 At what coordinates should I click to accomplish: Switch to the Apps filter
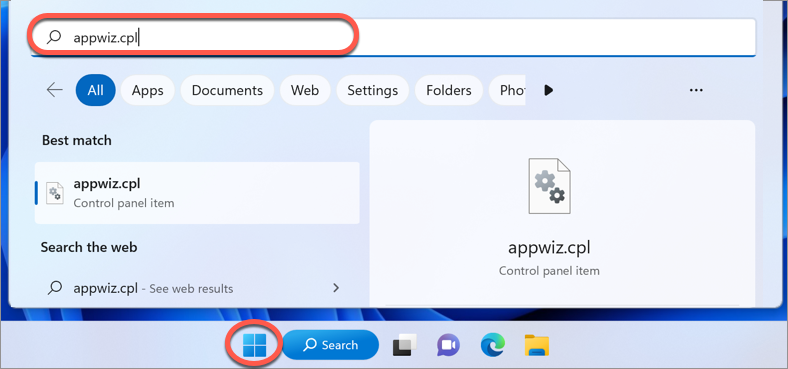tap(148, 90)
